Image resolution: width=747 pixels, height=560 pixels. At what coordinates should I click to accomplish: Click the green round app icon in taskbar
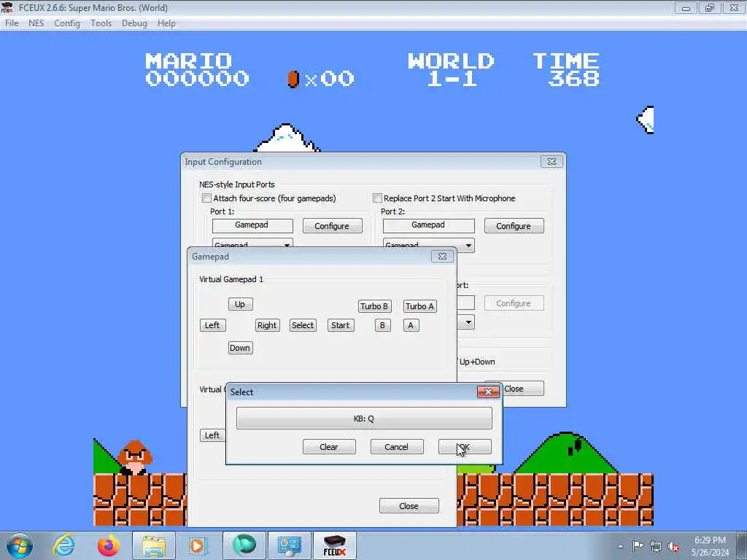coord(244,545)
